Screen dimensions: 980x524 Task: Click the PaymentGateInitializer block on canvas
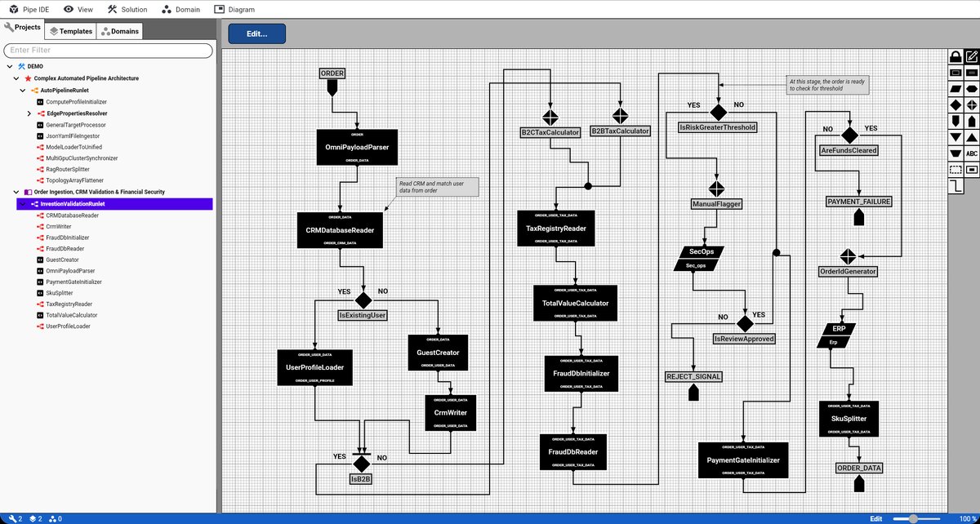[743, 460]
